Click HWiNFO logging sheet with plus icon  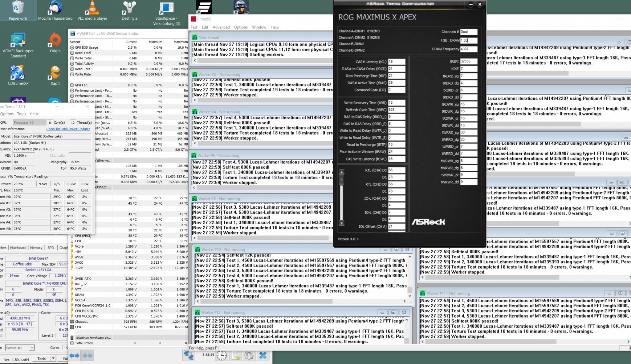236,355
